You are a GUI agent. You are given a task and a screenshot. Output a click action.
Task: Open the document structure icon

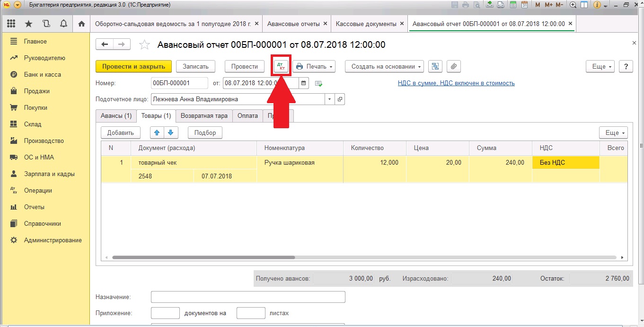coord(435,67)
